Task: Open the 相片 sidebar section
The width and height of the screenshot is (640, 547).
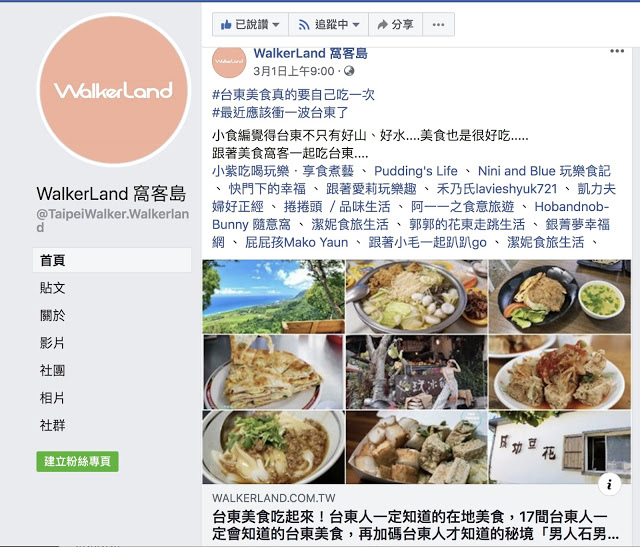Action: (x=52, y=398)
